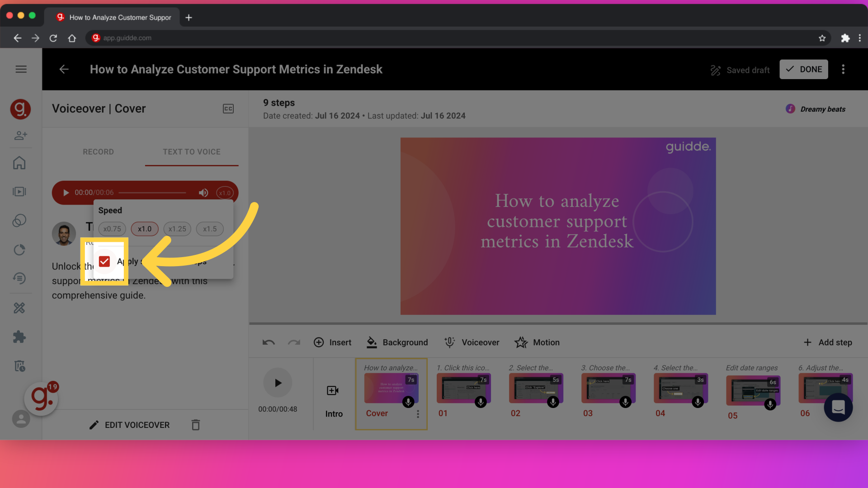Viewport: 868px width, 488px height.
Task: Open a new browser tab
Action: [189, 18]
